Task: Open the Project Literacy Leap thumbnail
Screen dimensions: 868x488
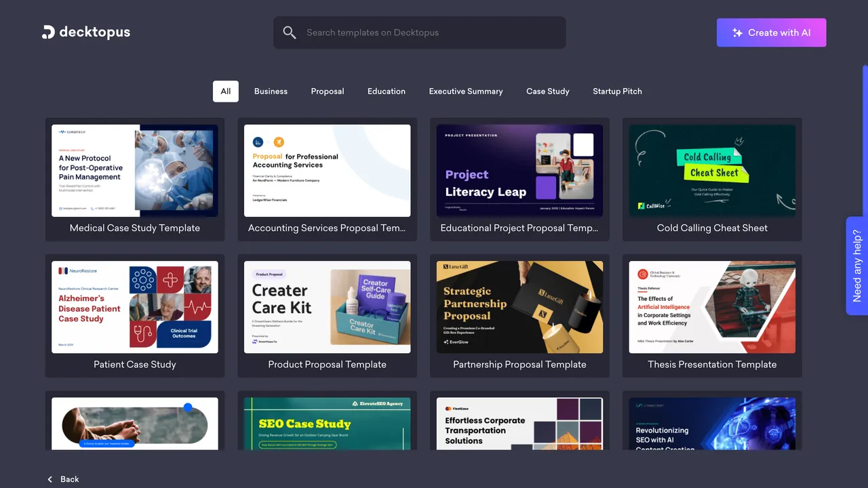Action: pyautogui.click(x=519, y=171)
